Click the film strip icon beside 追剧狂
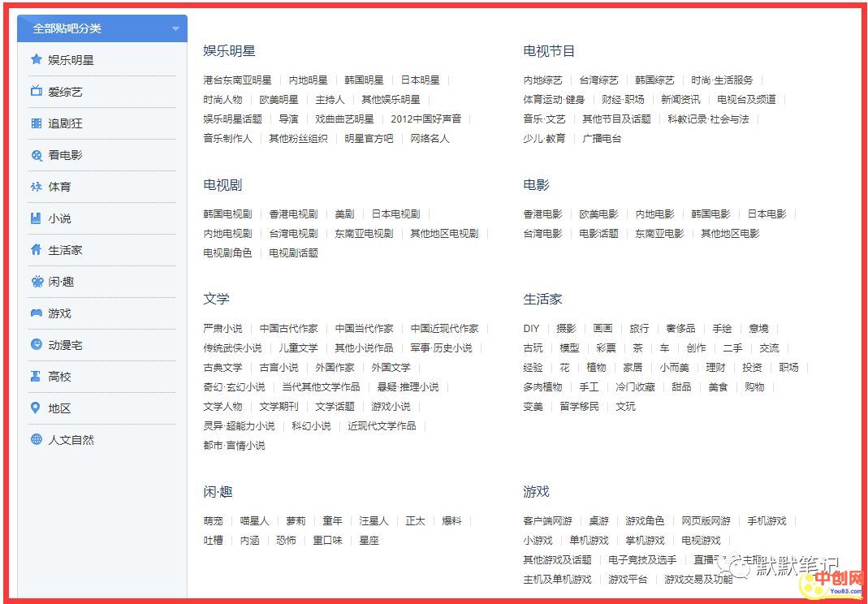This screenshot has width=868, height=604. [36, 123]
